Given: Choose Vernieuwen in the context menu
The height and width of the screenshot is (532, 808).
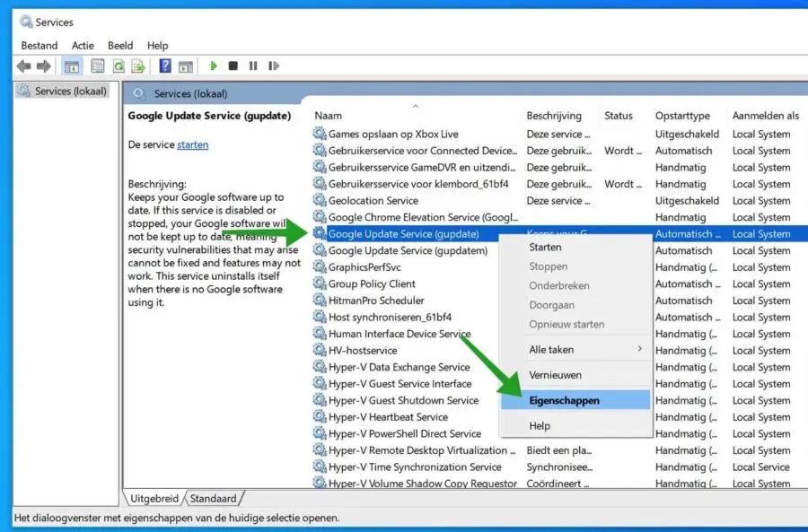Looking at the screenshot, I should (575, 375).
